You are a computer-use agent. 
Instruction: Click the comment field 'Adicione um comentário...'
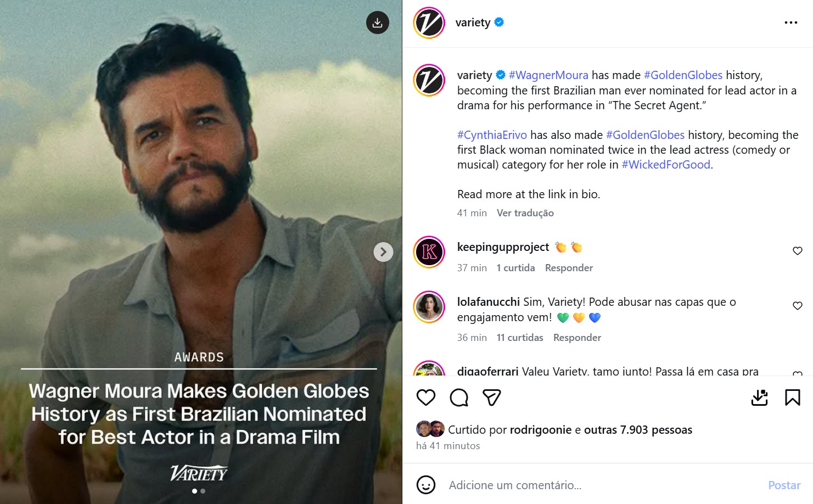(x=515, y=485)
